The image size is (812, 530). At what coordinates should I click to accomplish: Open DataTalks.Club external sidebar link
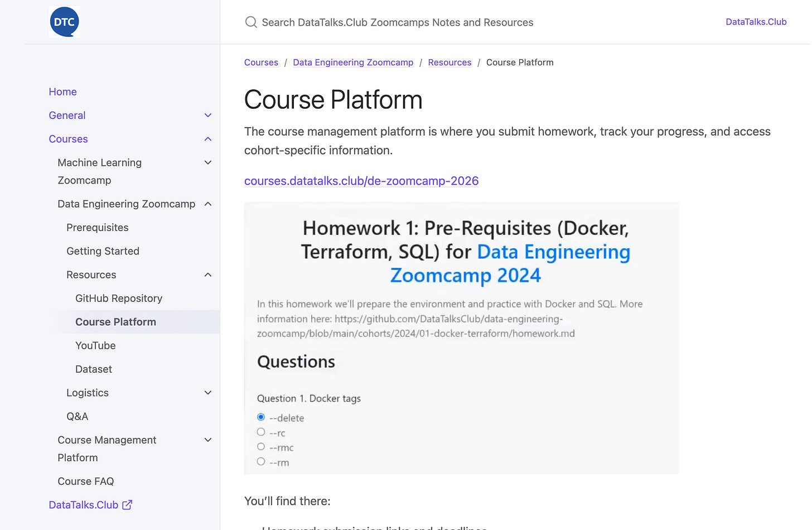click(x=90, y=505)
